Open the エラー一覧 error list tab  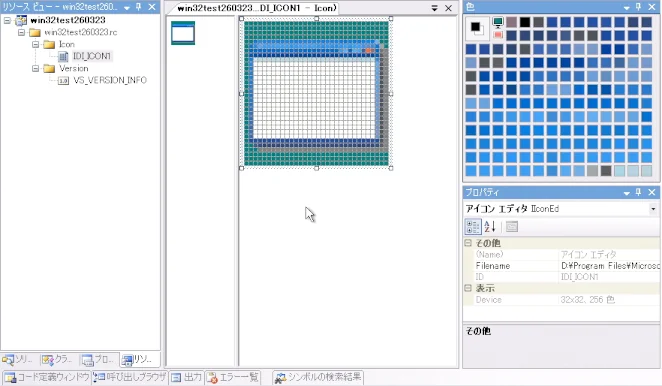coord(233,377)
